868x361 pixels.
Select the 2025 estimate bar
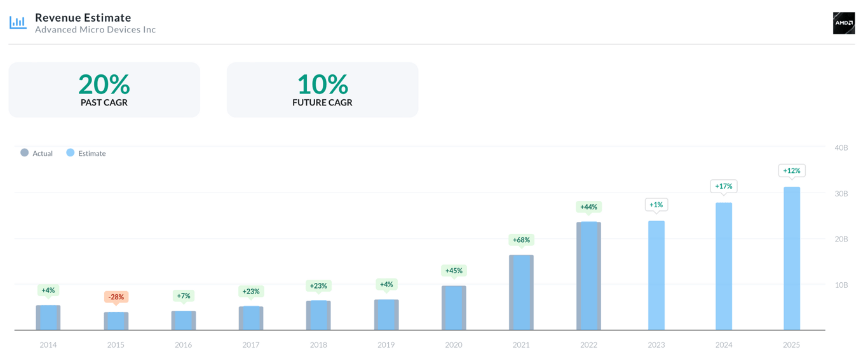[792, 259]
